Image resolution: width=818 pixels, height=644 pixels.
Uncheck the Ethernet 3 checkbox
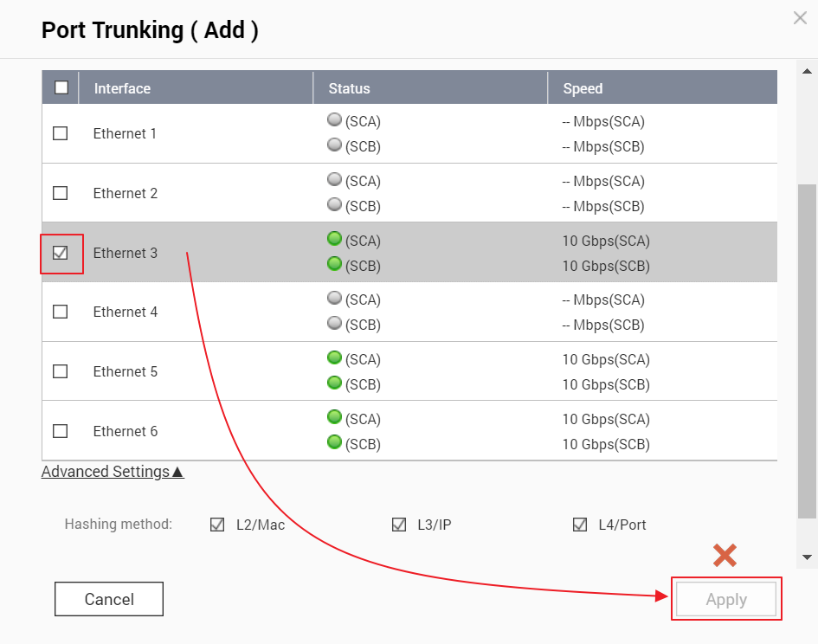[x=61, y=253]
